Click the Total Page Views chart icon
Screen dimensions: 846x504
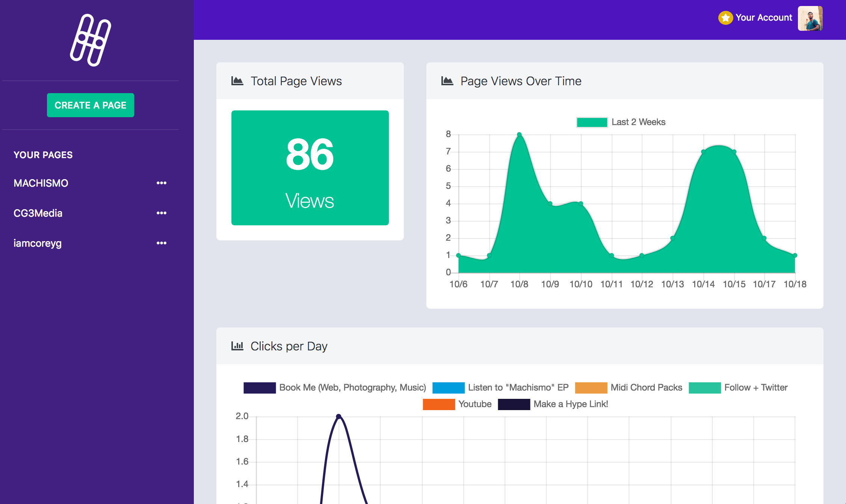pos(237,80)
